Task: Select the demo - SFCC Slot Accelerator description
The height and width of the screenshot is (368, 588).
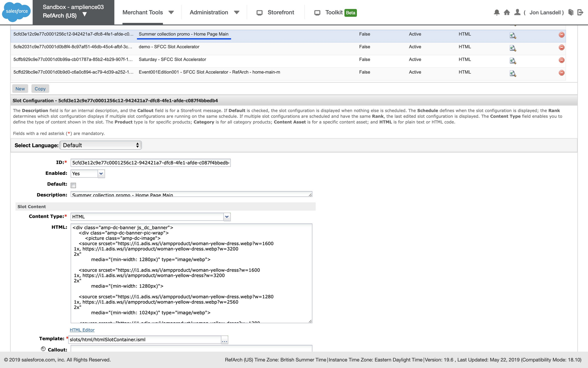Action: [169, 47]
